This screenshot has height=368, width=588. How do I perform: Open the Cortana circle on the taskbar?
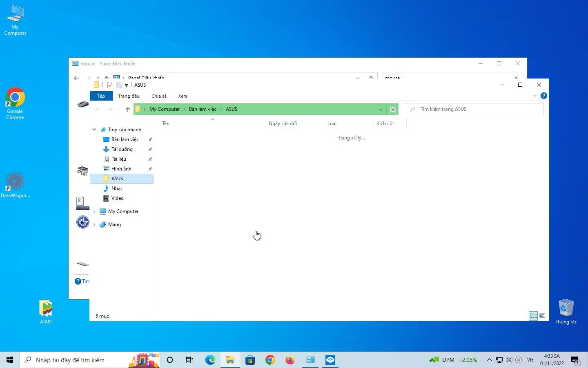click(x=170, y=360)
